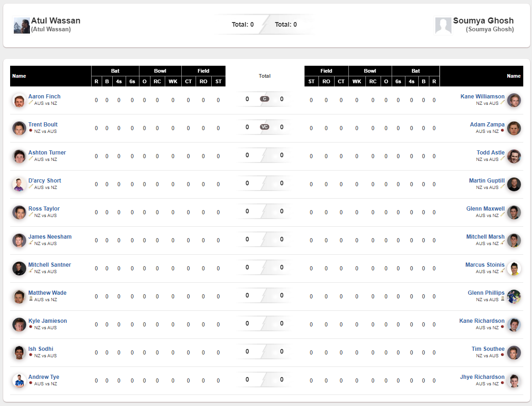The width and height of the screenshot is (532, 406).
Task: Open Todd Astle player link
Action: tap(490, 153)
